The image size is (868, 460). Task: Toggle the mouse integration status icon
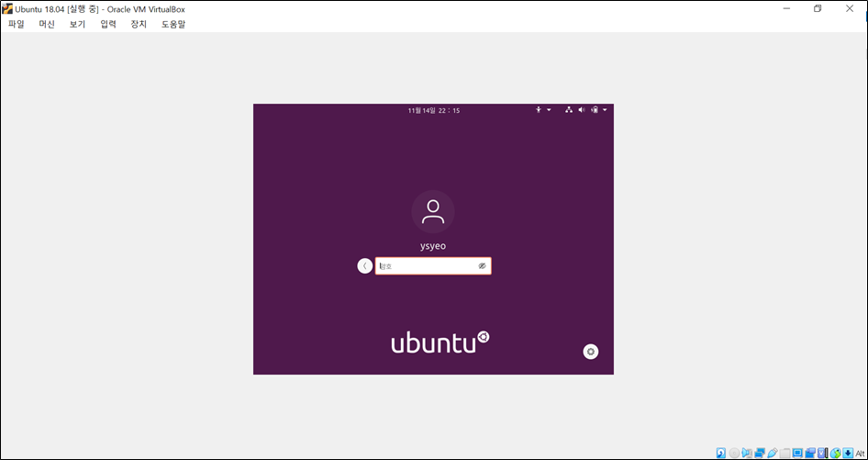click(x=836, y=453)
